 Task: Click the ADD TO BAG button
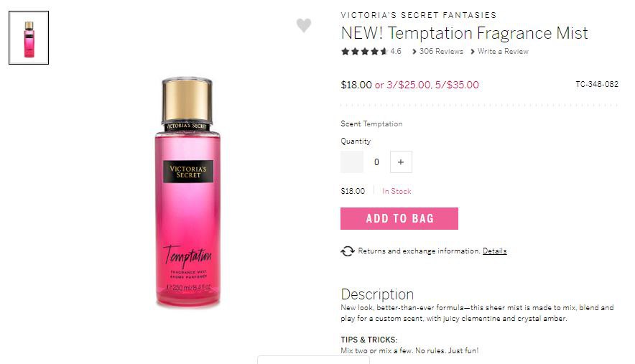tap(399, 219)
